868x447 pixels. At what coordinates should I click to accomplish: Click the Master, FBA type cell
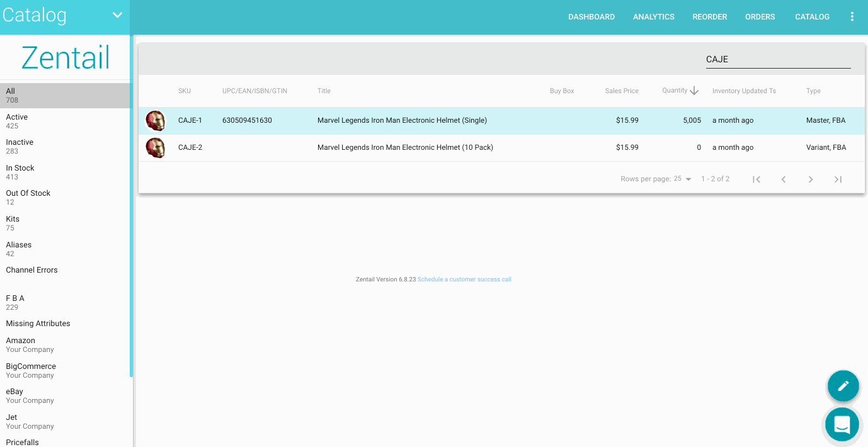click(x=826, y=120)
